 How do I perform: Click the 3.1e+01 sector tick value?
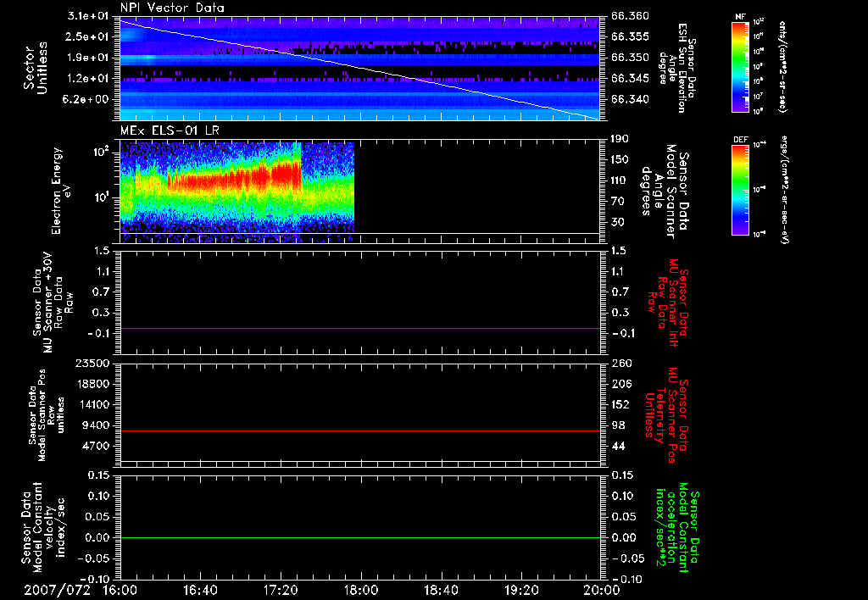pos(88,15)
